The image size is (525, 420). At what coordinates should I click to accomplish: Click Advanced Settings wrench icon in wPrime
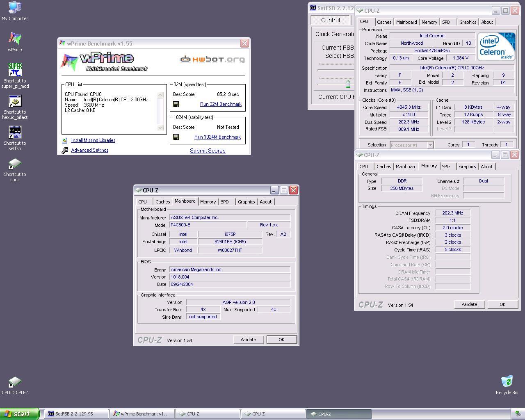click(65, 150)
